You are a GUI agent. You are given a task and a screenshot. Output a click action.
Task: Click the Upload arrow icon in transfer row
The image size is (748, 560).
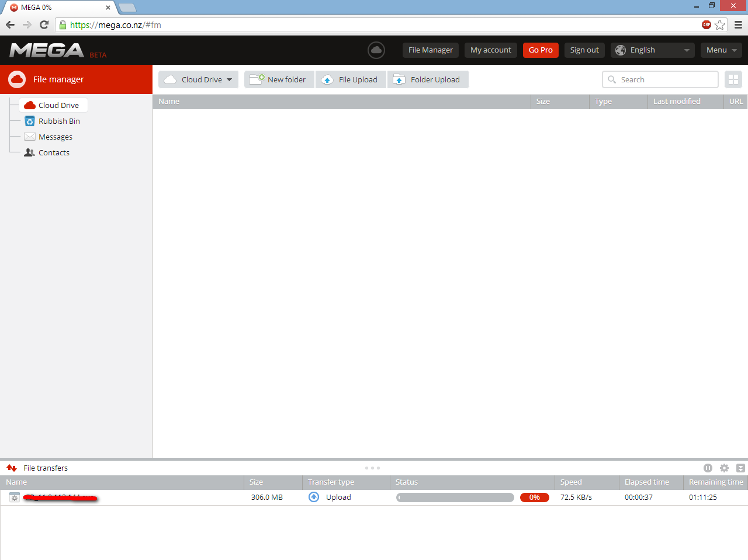point(314,497)
